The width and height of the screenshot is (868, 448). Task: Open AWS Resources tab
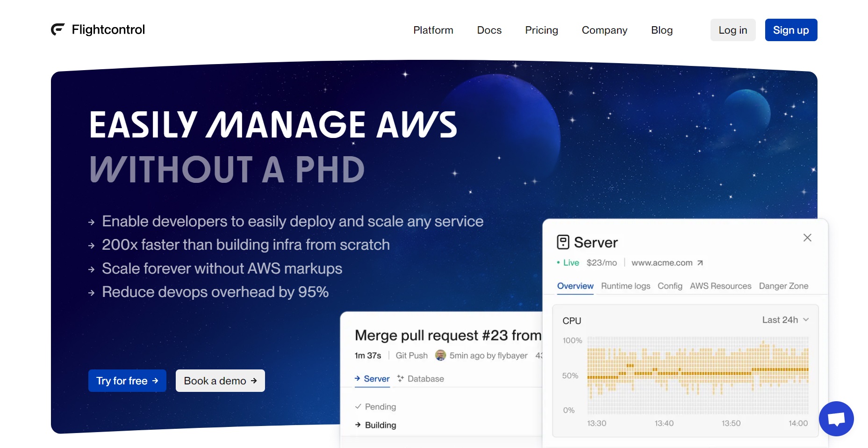[x=720, y=286]
